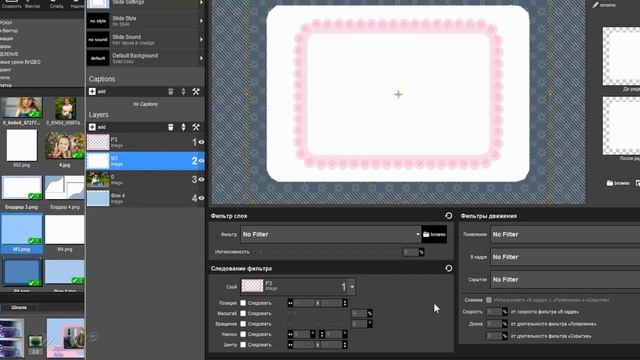Select layer 3 in Layers list
640x360 pixels.
[145, 180]
